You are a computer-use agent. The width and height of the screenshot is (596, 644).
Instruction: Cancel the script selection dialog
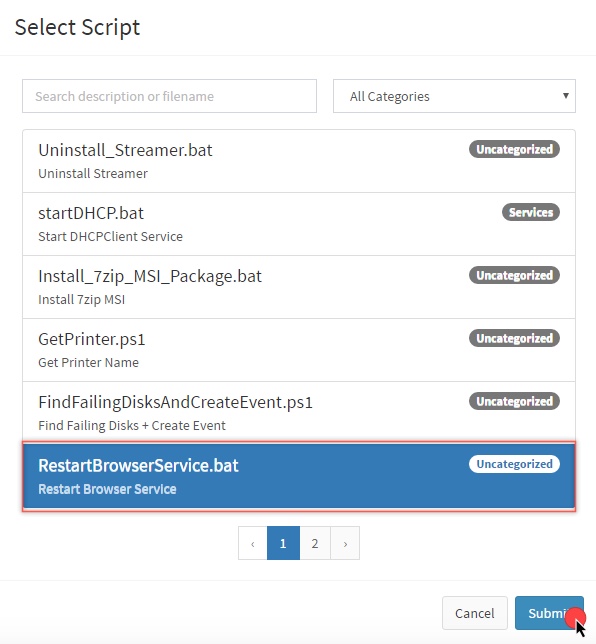475,613
